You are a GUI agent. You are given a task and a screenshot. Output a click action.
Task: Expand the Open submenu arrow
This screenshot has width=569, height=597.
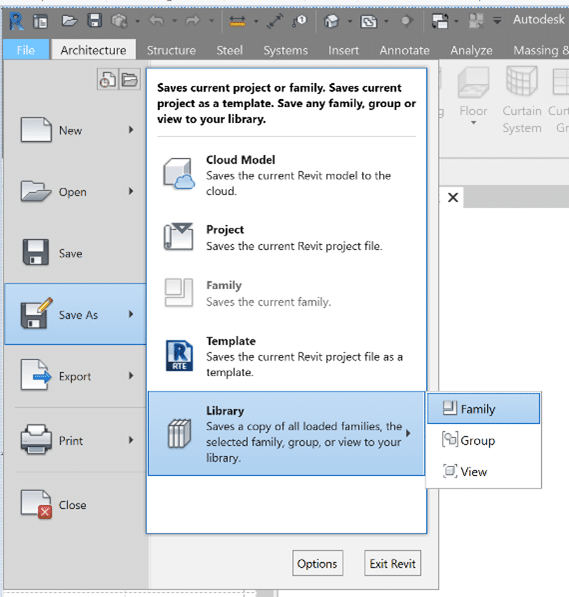131,191
